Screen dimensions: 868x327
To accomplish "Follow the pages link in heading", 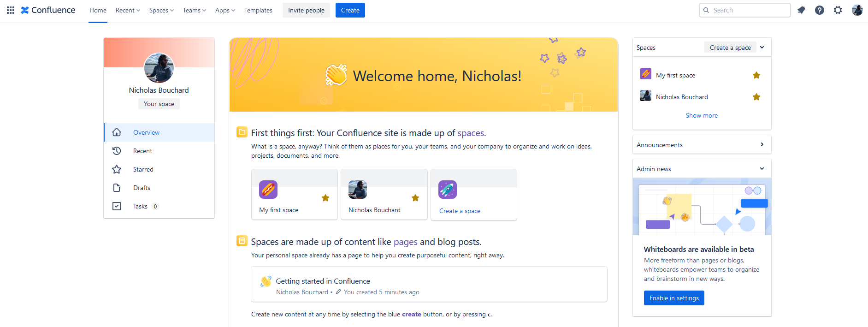I will 406,242.
